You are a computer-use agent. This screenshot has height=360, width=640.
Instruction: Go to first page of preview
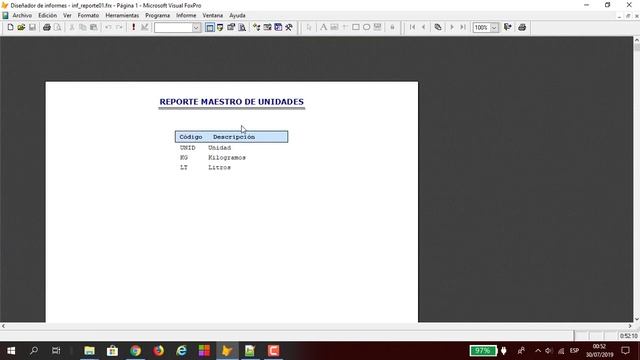[x=412, y=27]
